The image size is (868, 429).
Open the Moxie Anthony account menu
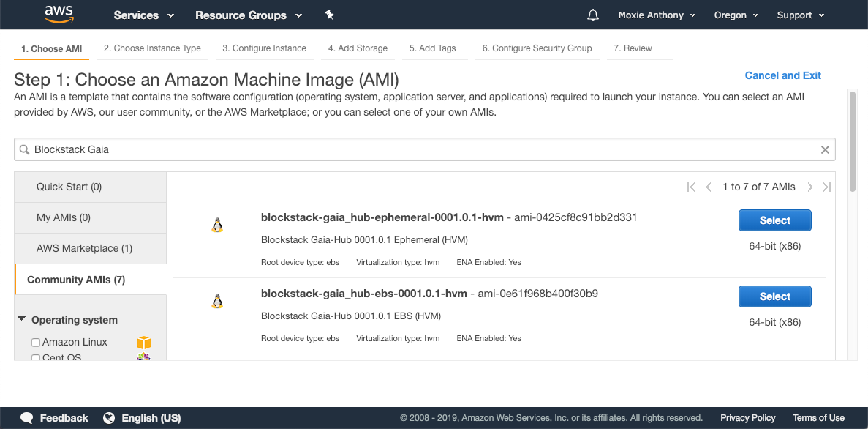[657, 15]
